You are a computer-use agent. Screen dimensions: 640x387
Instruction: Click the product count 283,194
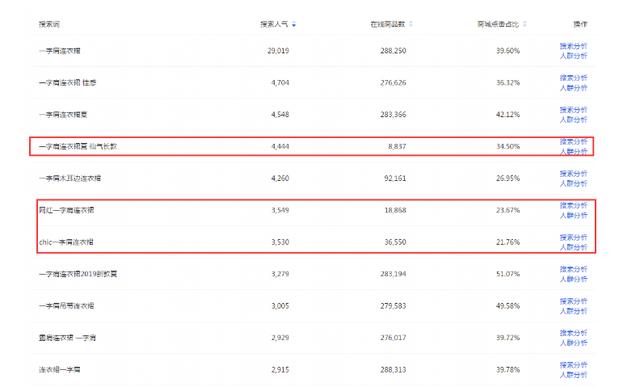(x=393, y=274)
